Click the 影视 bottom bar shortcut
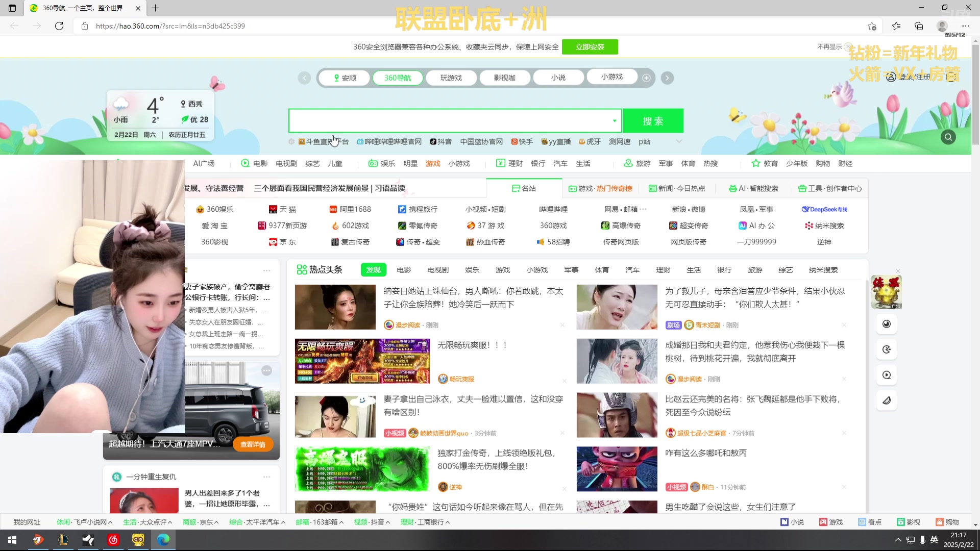The height and width of the screenshot is (551, 980). pos(908,522)
